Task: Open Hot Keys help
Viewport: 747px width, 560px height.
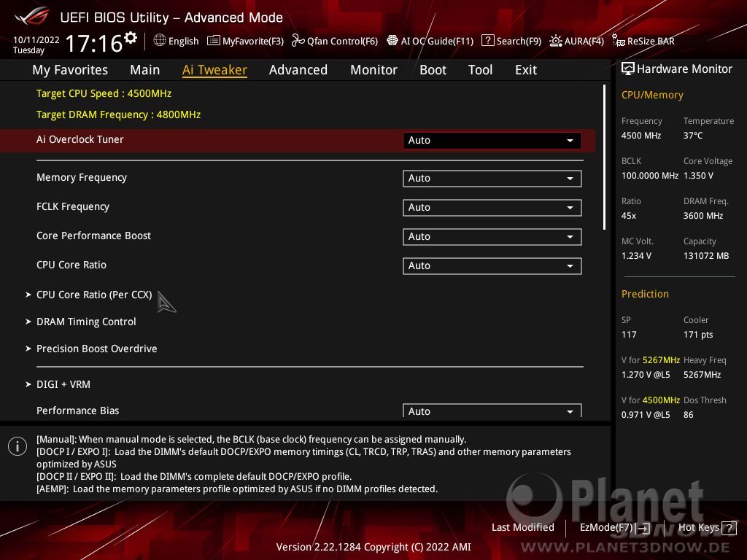Action: point(698,528)
